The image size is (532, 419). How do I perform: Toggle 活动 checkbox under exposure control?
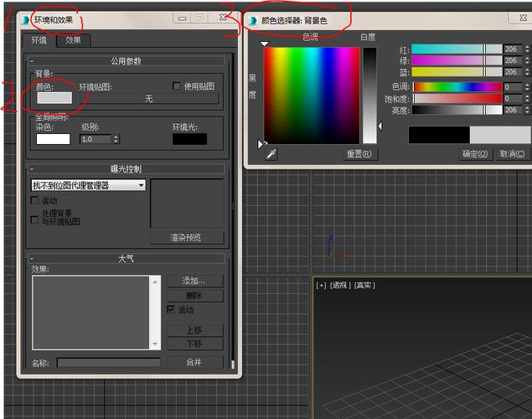(35, 201)
